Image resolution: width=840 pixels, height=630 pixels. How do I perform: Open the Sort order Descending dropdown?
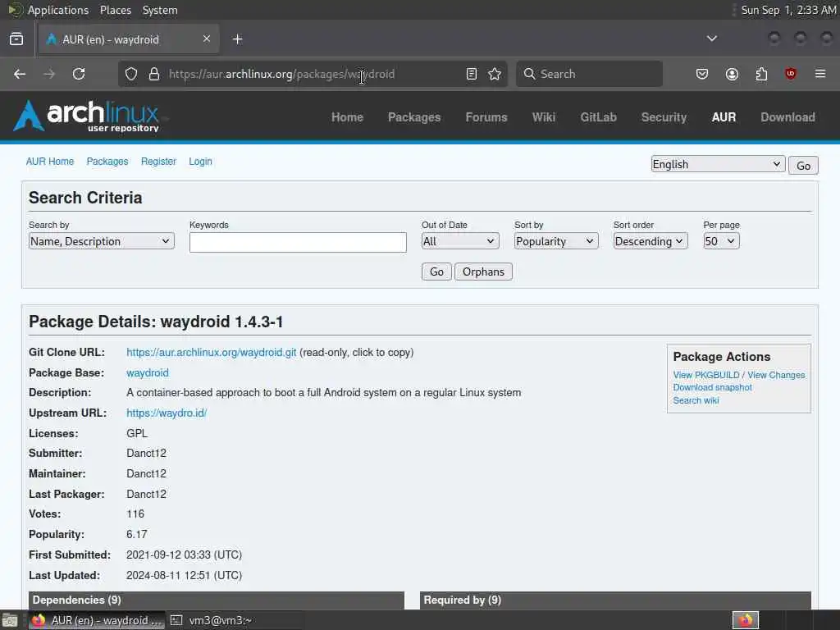[x=651, y=241]
